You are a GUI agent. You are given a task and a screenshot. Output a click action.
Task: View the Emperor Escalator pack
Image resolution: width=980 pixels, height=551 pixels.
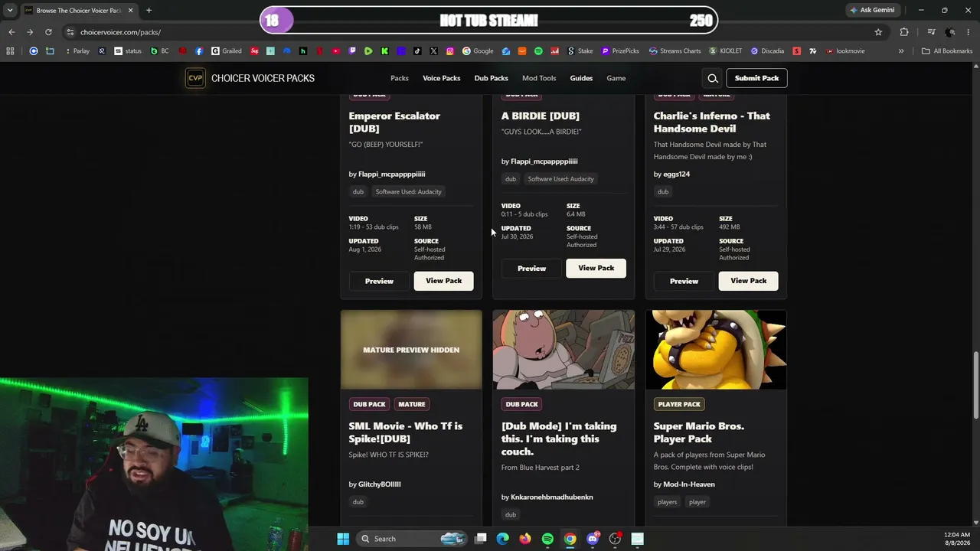pyautogui.click(x=443, y=281)
